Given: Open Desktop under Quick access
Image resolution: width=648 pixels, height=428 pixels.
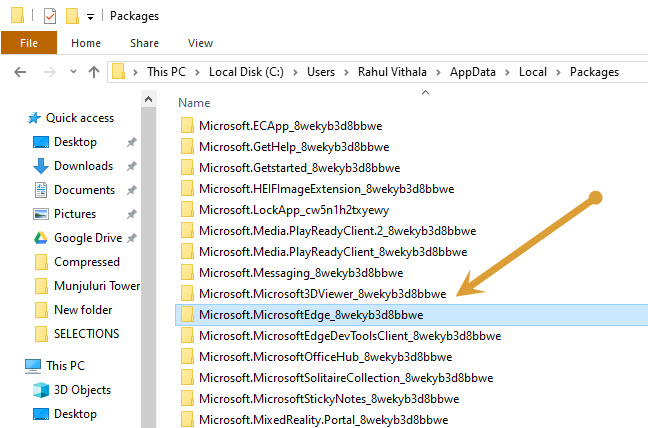Looking at the screenshot, I should pyautogui.click(x=65, y=142).
